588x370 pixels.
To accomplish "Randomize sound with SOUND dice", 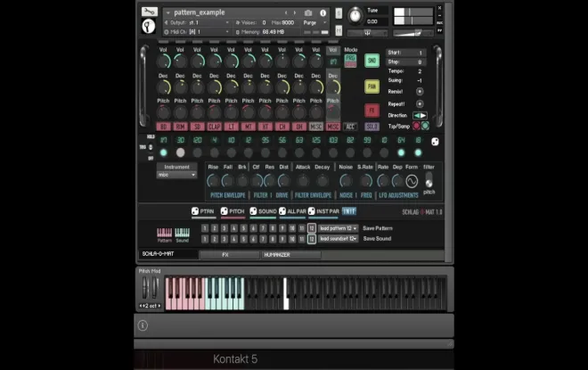I will 254,211.
